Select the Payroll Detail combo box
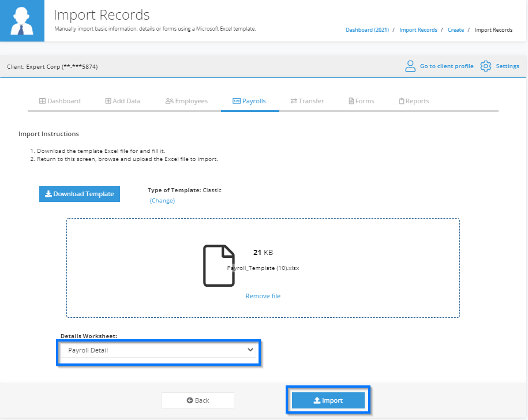Image resolution: width=528 pixels, height=420 pixels. 158,350
